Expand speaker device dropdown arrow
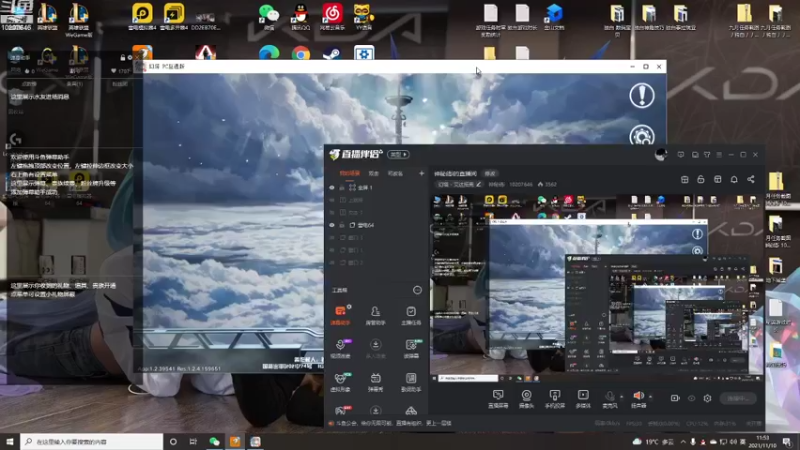Image resolution: width=800 pixels, height=450 pixels. pyautogui.click(x=650, y=396)
